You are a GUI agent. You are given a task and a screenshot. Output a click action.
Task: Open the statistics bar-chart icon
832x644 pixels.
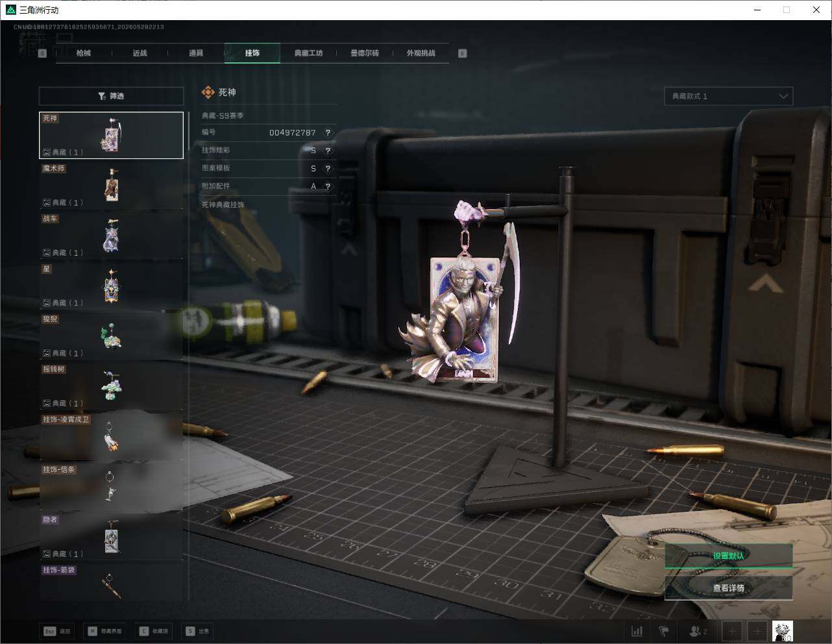click(637, 631)
